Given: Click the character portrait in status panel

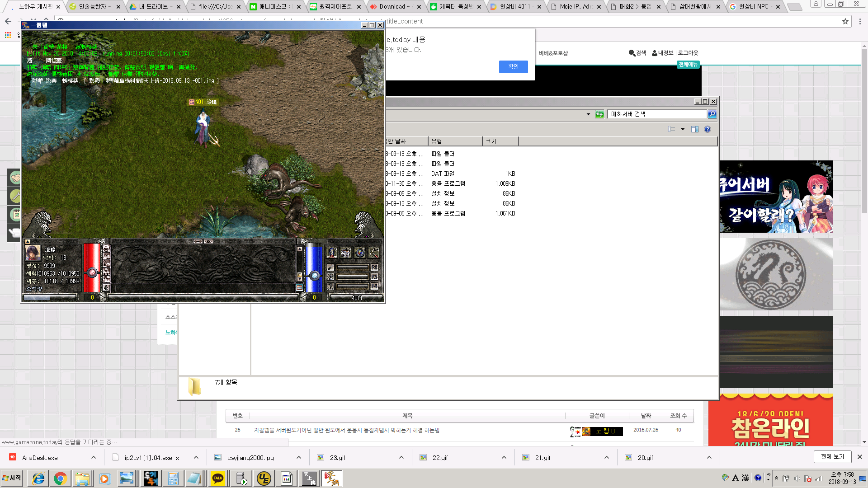Looking at the screenshot, I should 33,253.
